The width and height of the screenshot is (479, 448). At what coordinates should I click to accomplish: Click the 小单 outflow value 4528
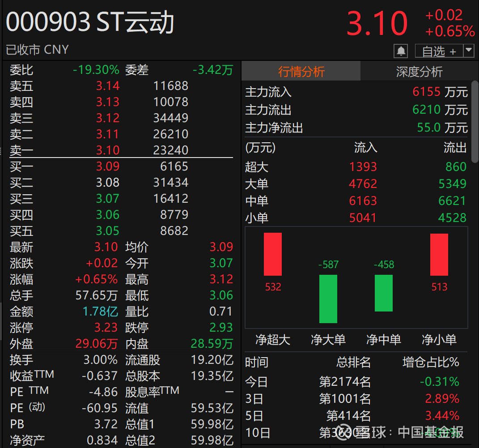(453, 218)
